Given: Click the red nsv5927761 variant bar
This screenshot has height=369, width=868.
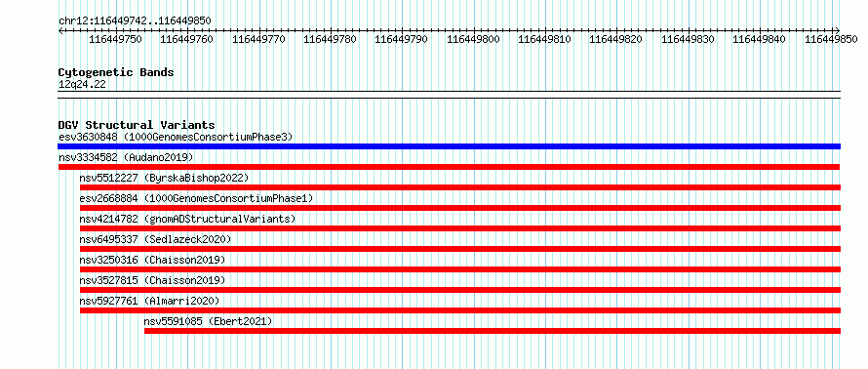Looking at the screenshot, I should pos(460,310).
